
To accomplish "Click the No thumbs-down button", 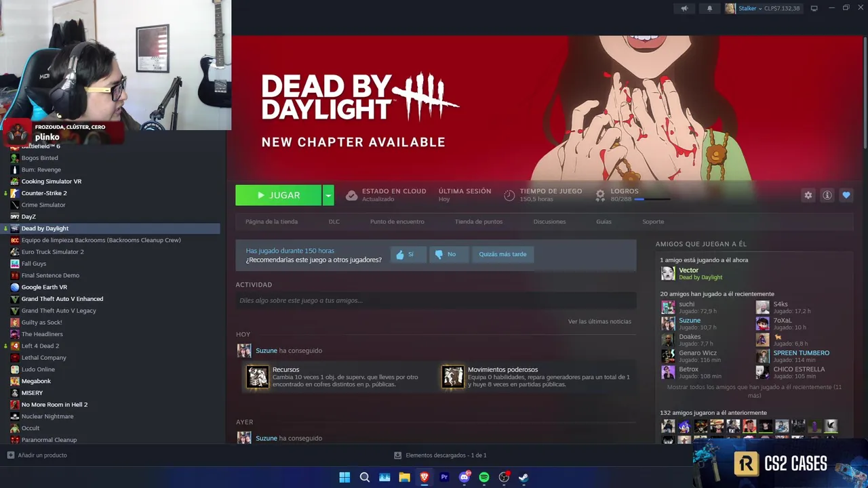I will point(448,254).
